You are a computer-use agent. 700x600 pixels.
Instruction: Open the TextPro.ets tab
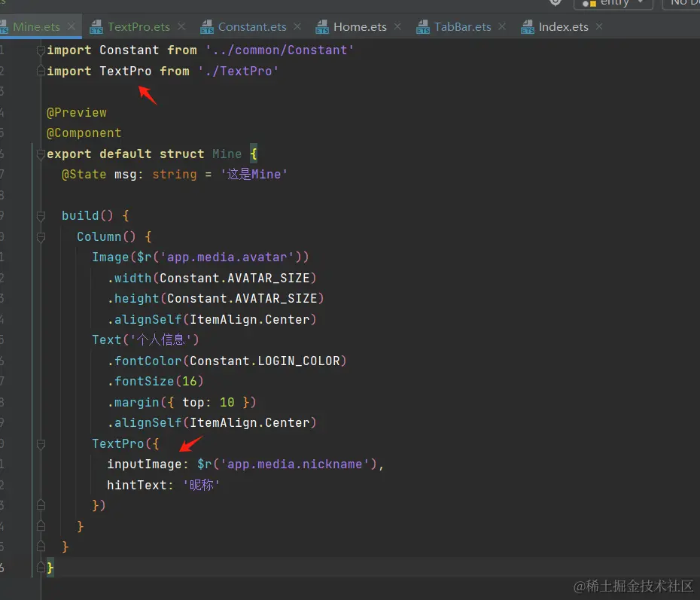pos(138,27)
